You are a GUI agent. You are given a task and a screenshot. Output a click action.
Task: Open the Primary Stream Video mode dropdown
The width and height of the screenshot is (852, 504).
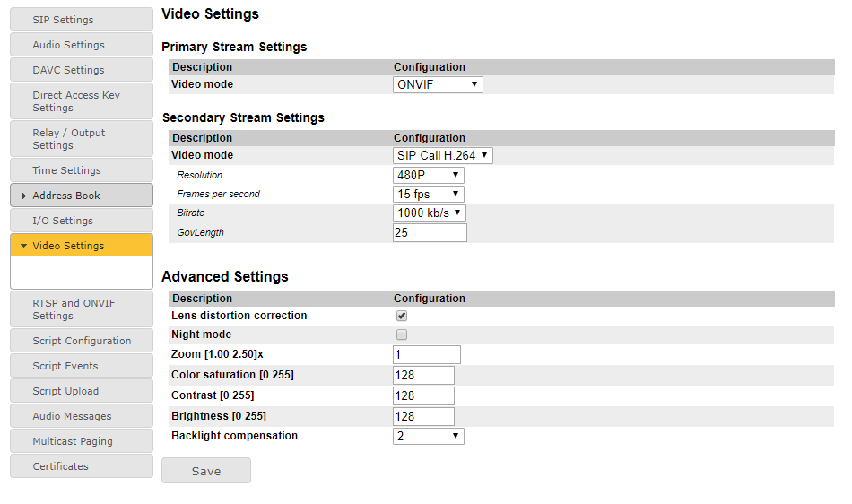438,84
